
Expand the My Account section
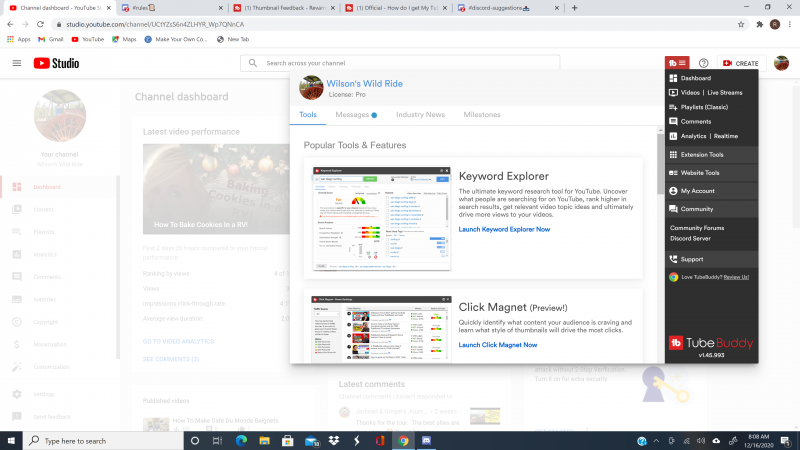697,190
